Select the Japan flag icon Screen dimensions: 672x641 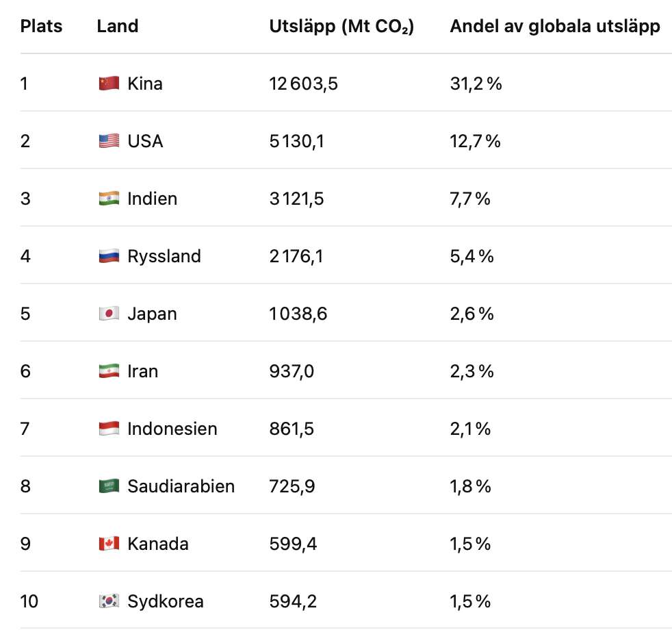coord(109,314)
